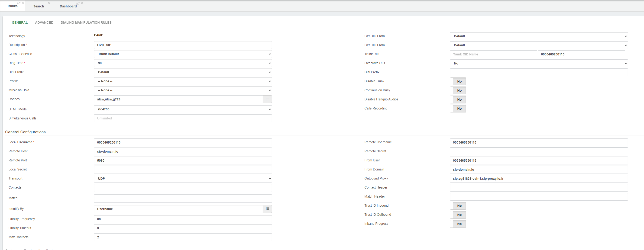Open the Identify By list icon
The image size is (644, 250).
pyautogui.click(x=267, y=209)
